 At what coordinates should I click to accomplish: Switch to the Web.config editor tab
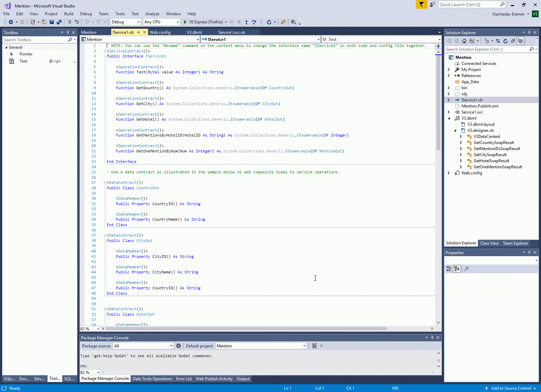160,32
